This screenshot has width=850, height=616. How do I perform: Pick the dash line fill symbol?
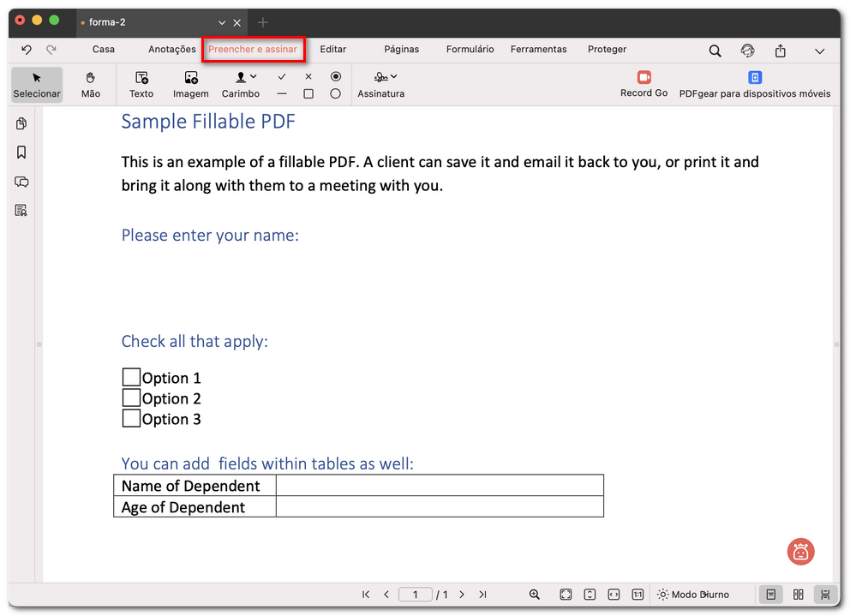(282, 93)
